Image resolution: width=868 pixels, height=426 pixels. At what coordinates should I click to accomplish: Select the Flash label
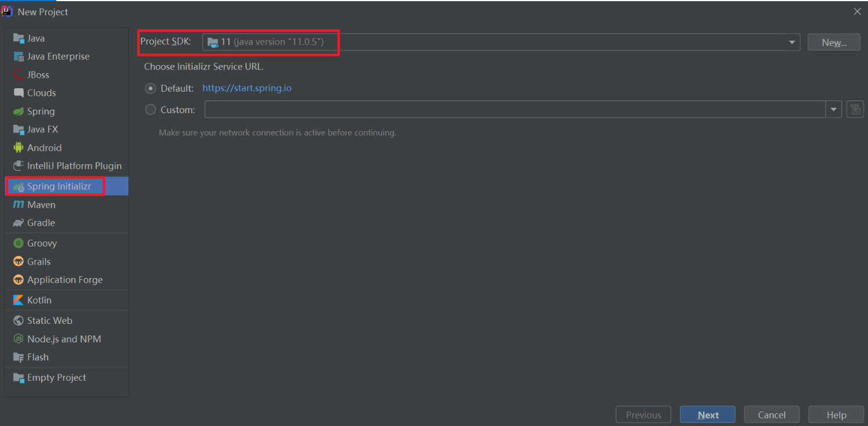pos(38,357)
